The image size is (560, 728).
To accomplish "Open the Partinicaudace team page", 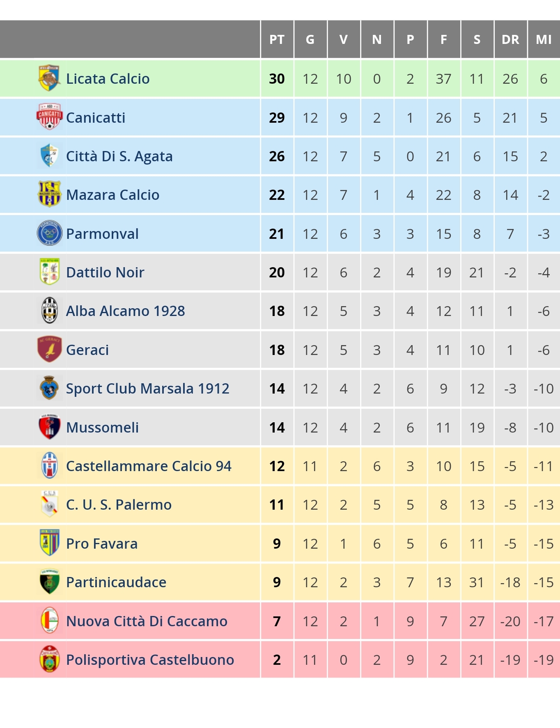I will point(116,582).
